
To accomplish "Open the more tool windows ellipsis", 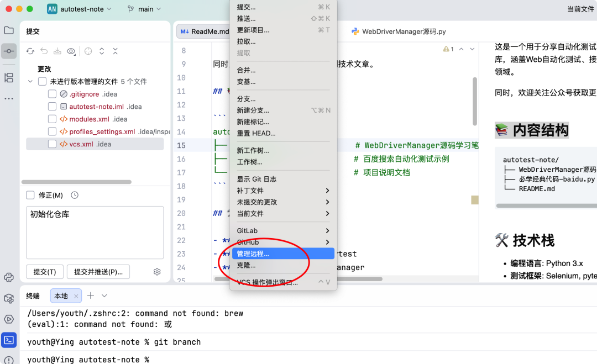I will pos(9,98).
